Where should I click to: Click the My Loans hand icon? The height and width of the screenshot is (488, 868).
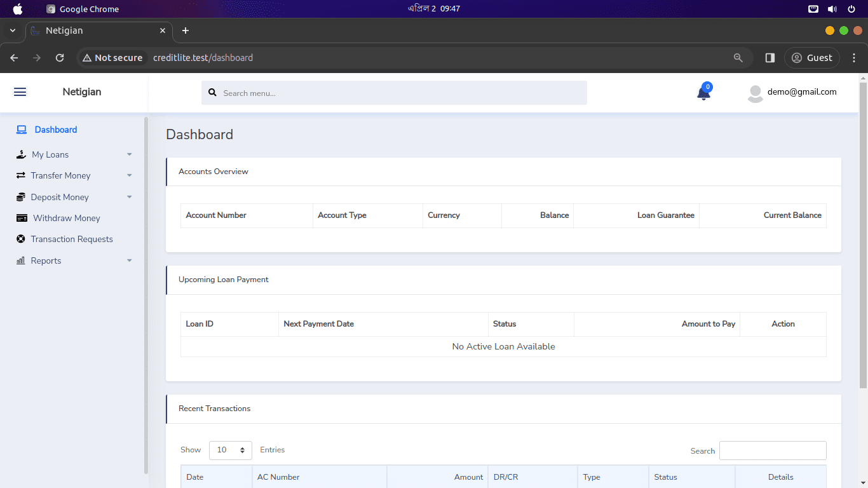[x=21, y=154]
